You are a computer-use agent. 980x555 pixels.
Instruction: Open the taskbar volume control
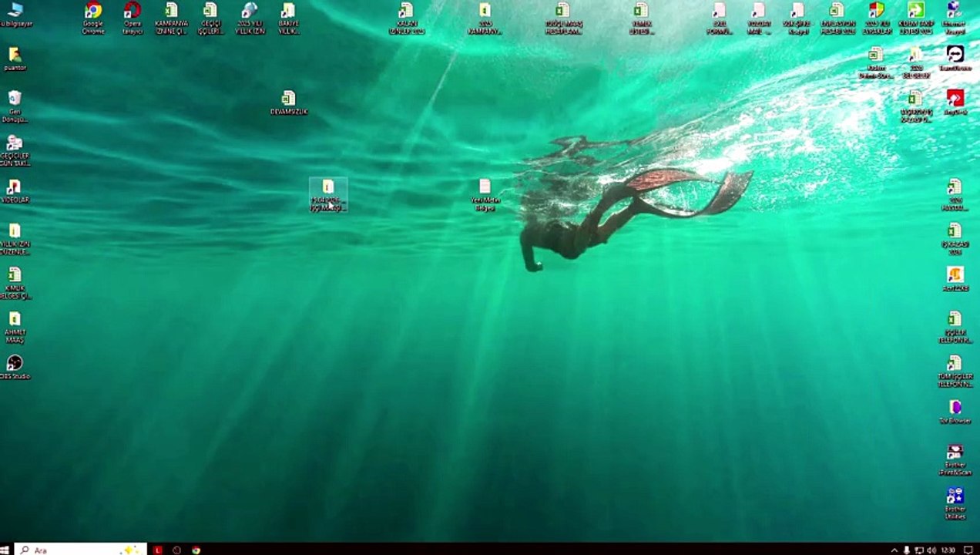(x=931, y=550)
